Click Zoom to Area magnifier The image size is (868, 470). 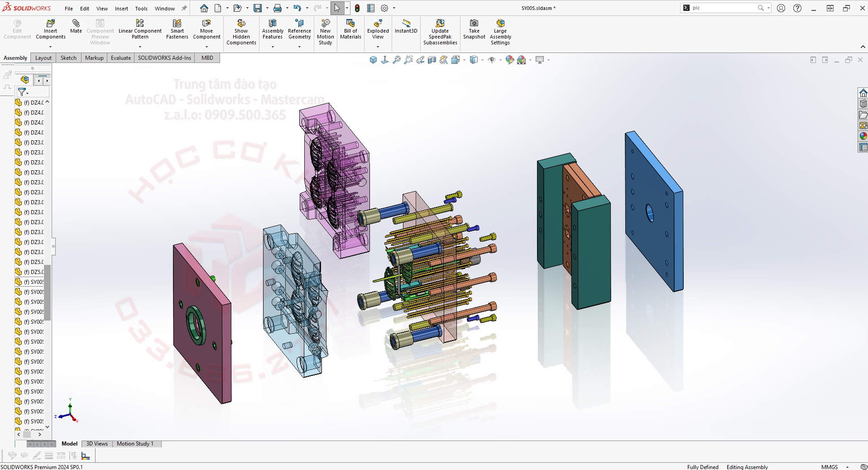[408, 60]
